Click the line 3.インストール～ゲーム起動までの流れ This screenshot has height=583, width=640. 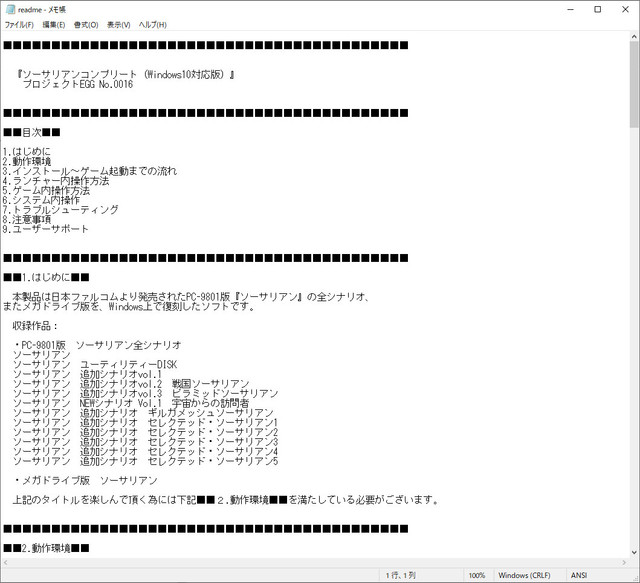[x=90, y=171]
